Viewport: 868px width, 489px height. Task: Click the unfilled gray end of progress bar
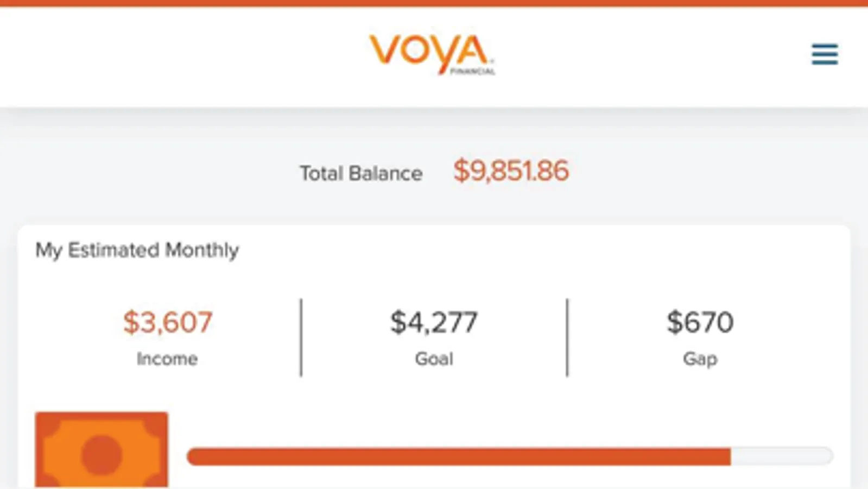coord(782,456)
